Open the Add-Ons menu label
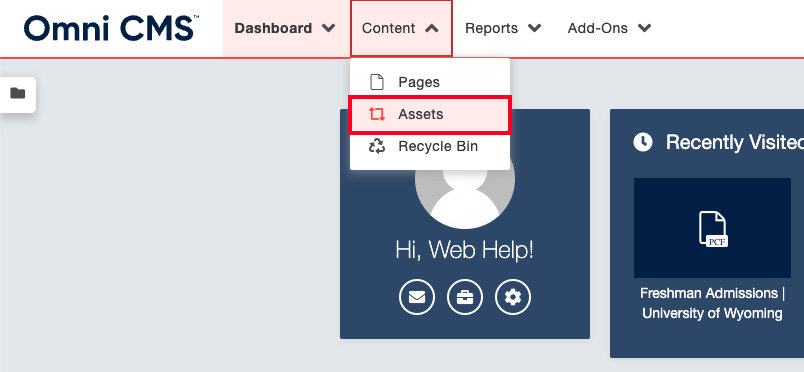Image resolution: width=804 pixels, height=372 pixels. pyautogui.click(x=598, y=28)
